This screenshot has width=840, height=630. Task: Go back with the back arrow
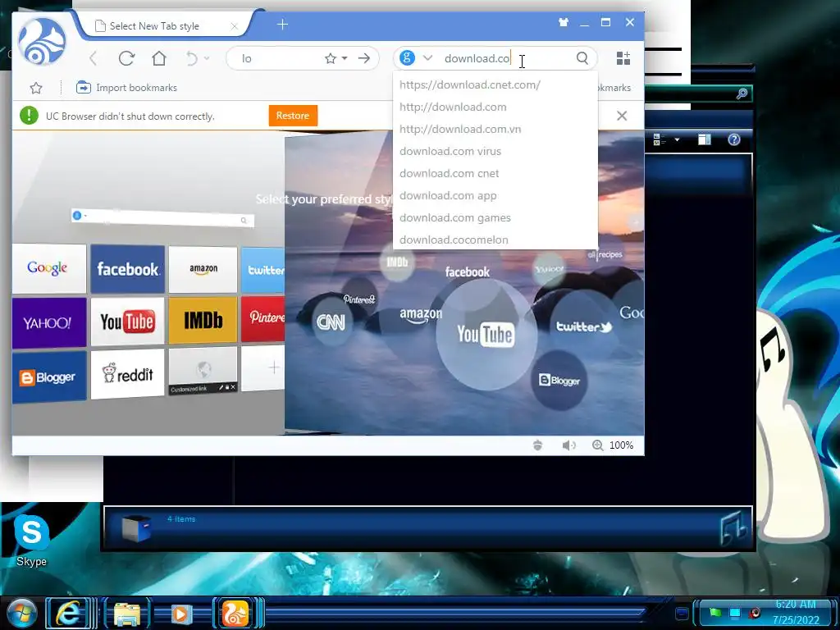[x=94, y=58]
